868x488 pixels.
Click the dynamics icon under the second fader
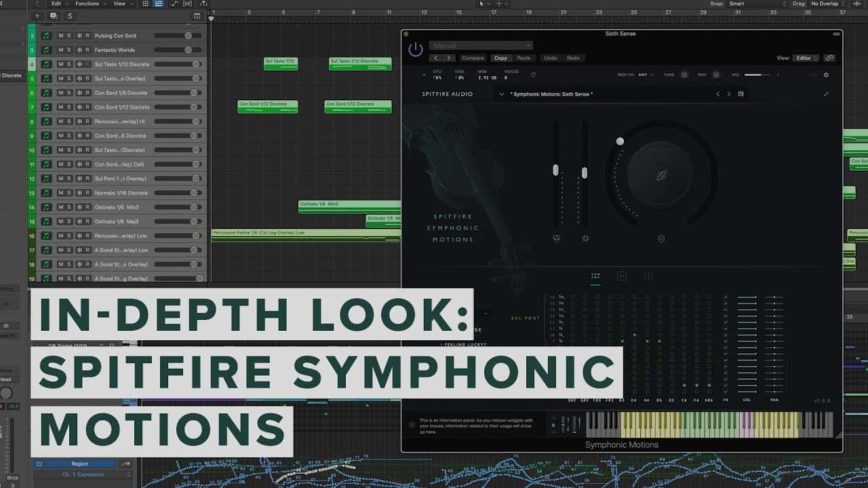click(x=585, y=239)
